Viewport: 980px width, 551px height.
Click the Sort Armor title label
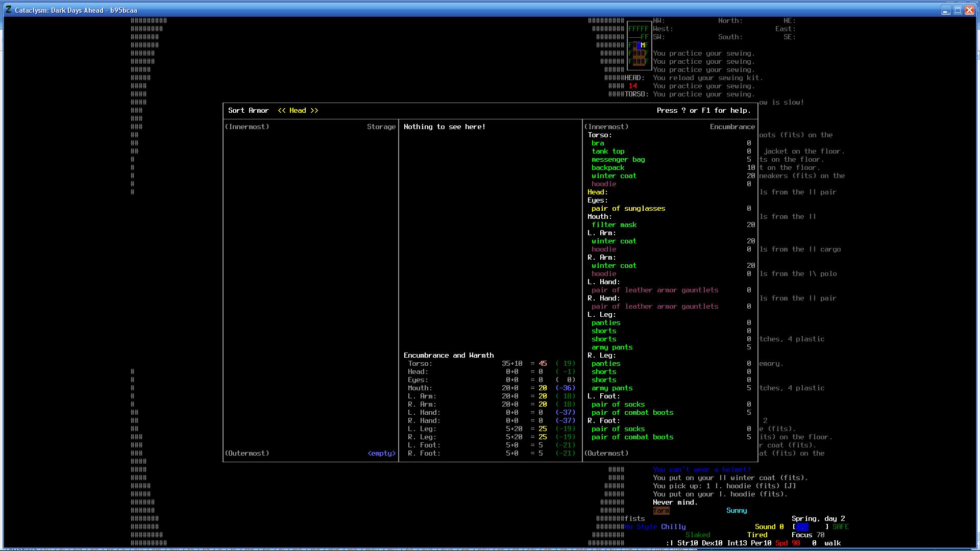[x=248, y=111]
